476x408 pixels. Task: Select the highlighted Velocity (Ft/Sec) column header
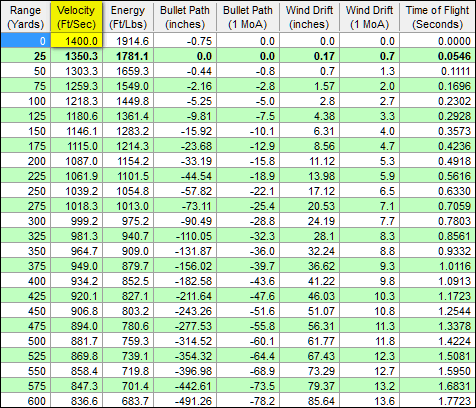point(76,17)
